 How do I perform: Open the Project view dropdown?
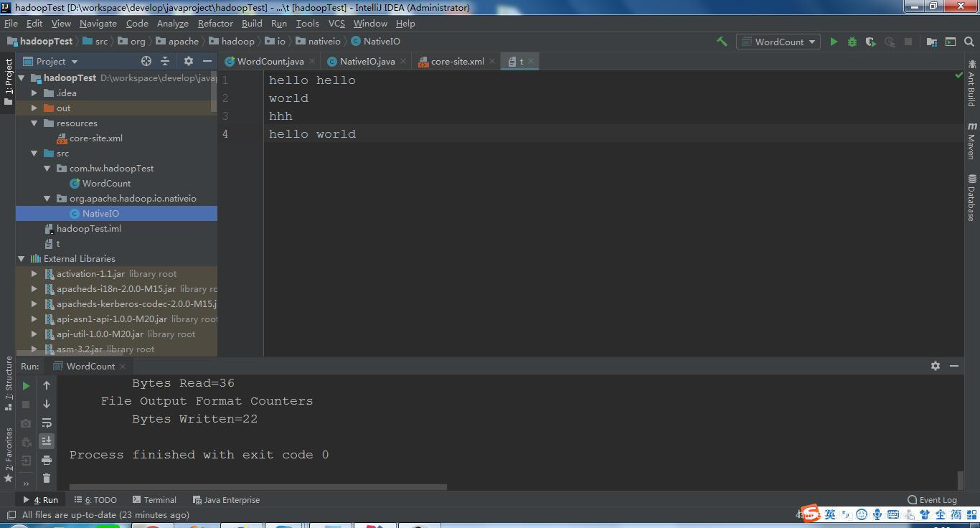[51, 61]
